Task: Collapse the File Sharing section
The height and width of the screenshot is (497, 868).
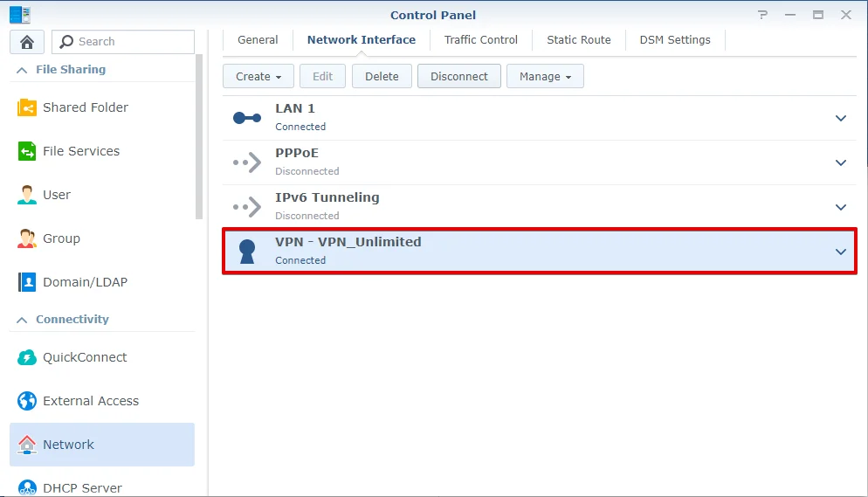Action: click(21, 70)
